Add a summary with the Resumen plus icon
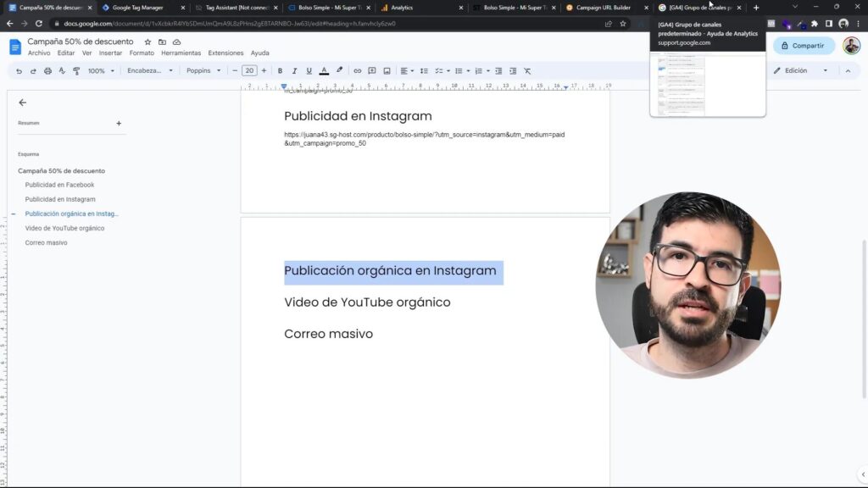The image size is (868, 488). click(x=119, y=124)
